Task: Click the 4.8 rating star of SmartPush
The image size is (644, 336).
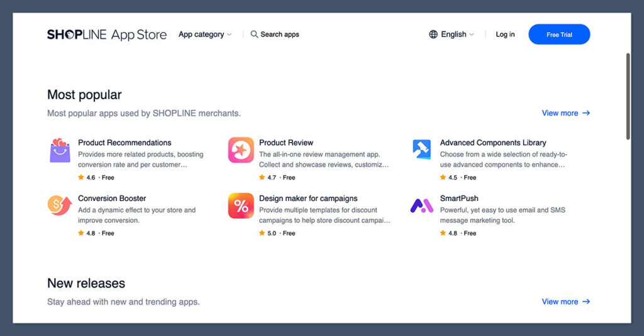Action: point(443,233)
